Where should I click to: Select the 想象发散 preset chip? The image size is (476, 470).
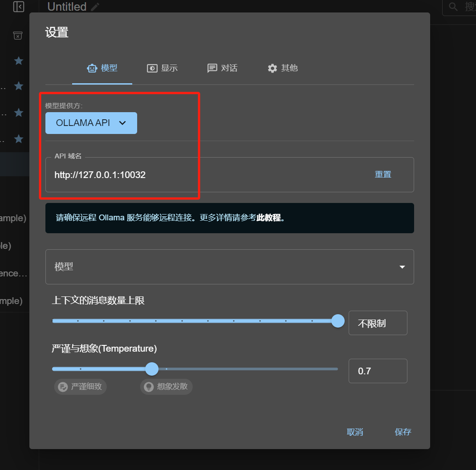tap(167, 387)
